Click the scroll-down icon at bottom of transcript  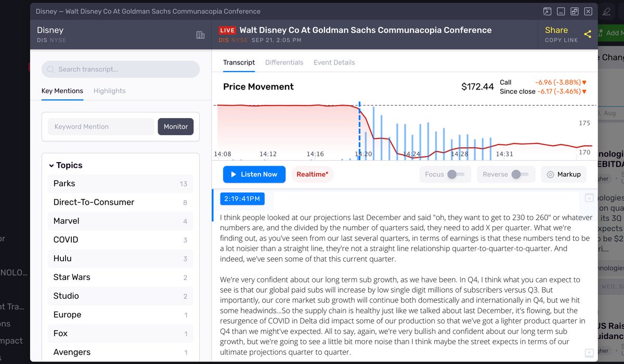pos(589,353)
